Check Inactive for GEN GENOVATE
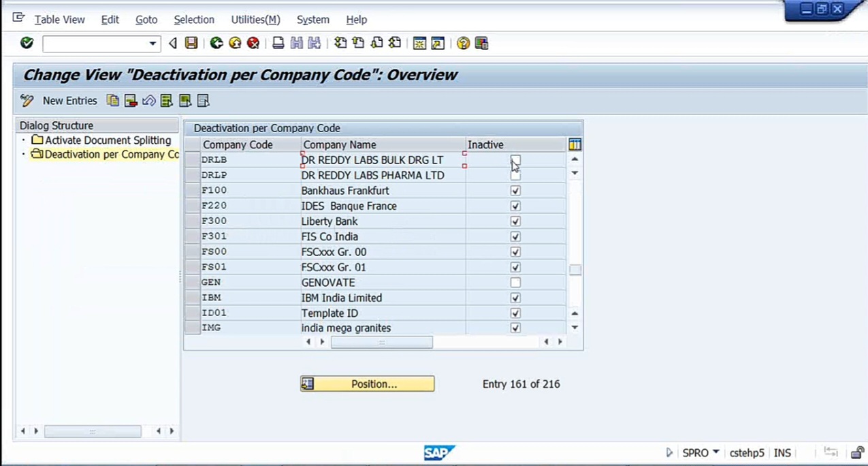 click(x=515, y=282)
